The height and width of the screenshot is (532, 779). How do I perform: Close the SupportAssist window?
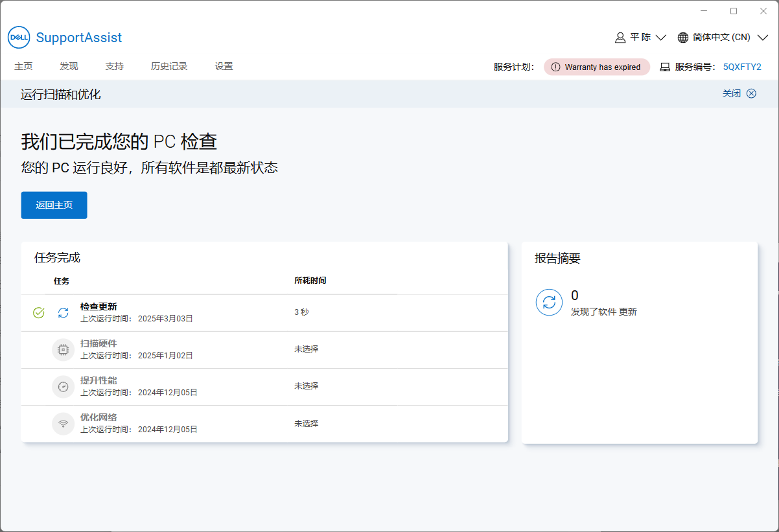[x=763, y=11]
